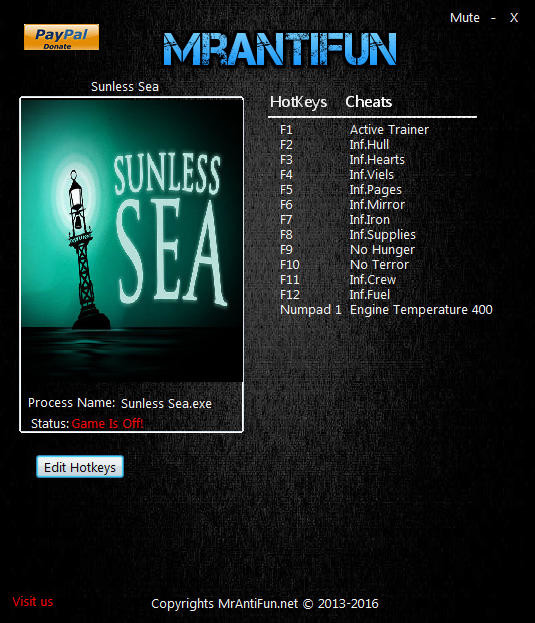Click the PayPal Donate button
This screenshot has width=535, height=623.
tap(61, 37)
